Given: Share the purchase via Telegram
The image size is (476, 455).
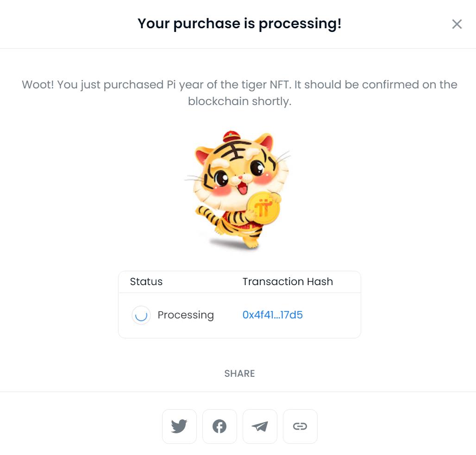Looking at the screenshot, I should [x=260, y=426].
